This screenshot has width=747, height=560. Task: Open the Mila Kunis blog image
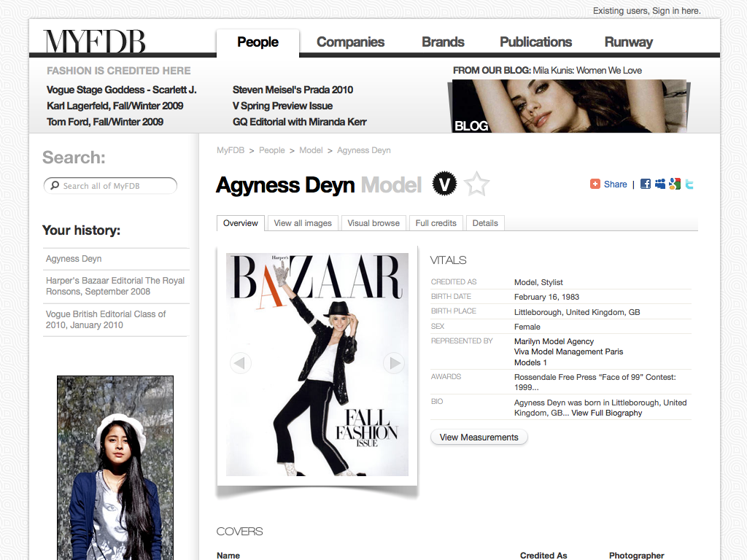569,106
